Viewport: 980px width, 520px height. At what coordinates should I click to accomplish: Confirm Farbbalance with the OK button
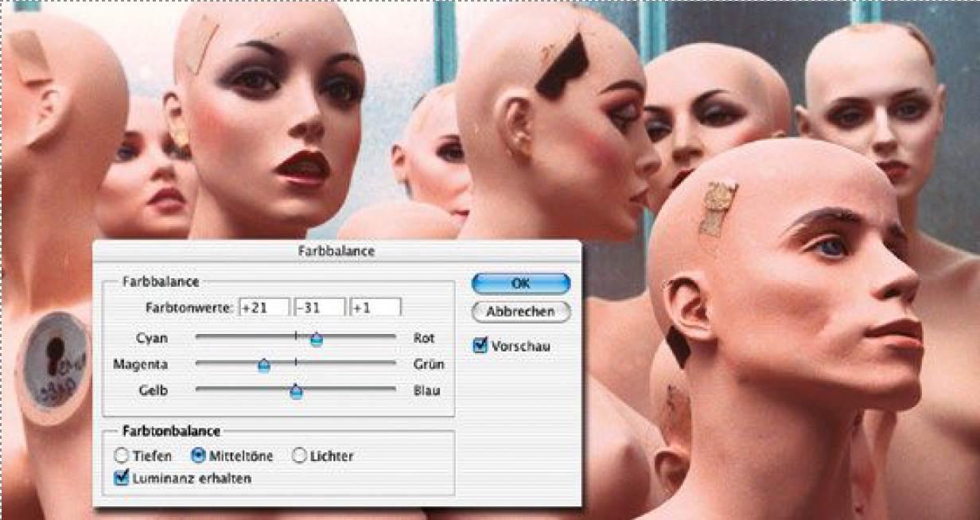click(x=521, y=284)
